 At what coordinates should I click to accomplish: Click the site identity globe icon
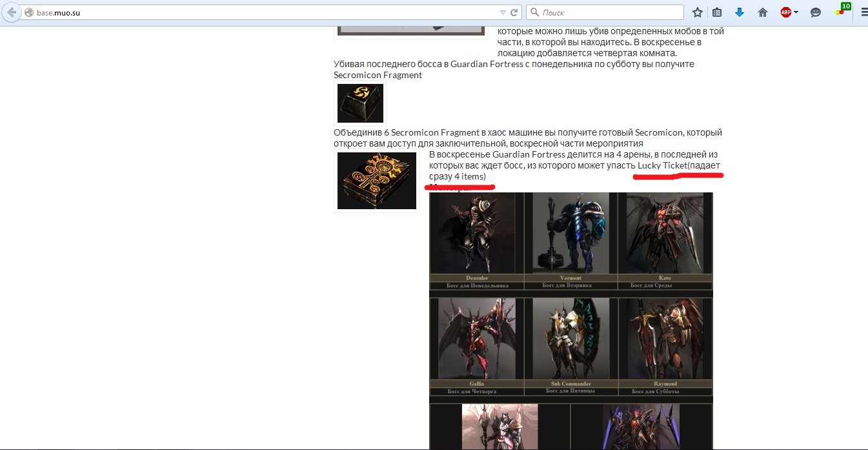click(x=28, y=12)
